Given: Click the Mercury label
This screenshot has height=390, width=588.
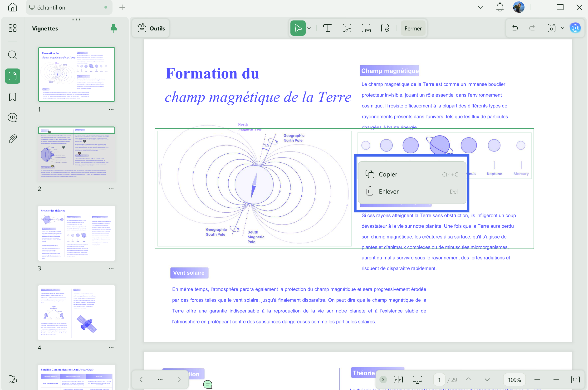Looking at the screenshot, I should [x=521, y=174].
